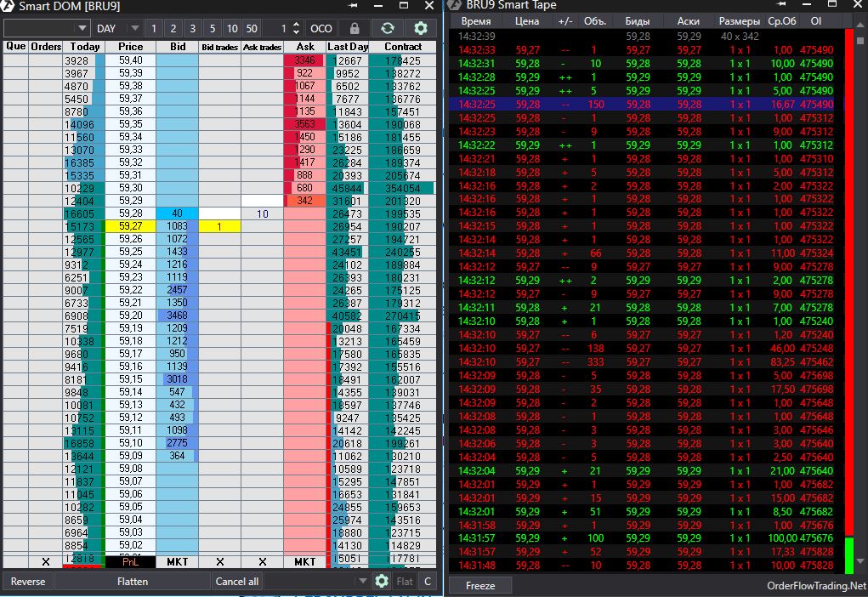Pin the Smart DOM window
Screen dimensions: 868x597
(x=353, y=6)
